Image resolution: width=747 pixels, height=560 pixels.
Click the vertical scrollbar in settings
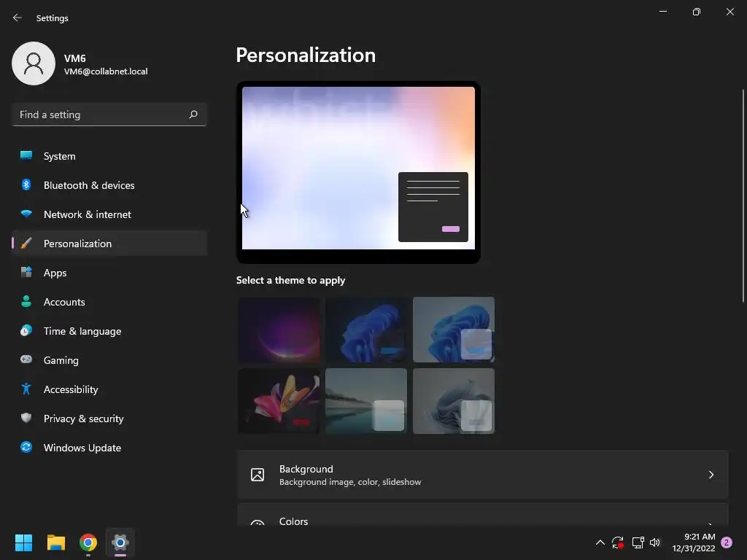[x=743, y=195]
